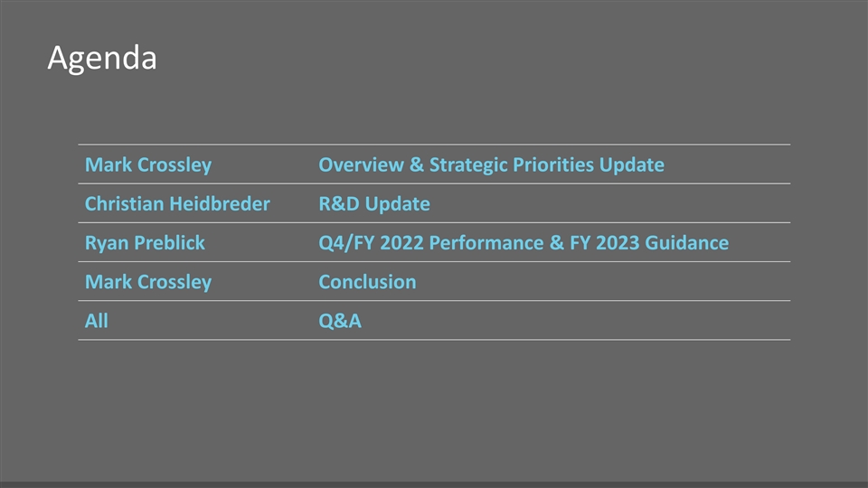Viewport: 868px width, 488px height.
Task: Click the first name Christian
Action: click(x=125, y=204)
